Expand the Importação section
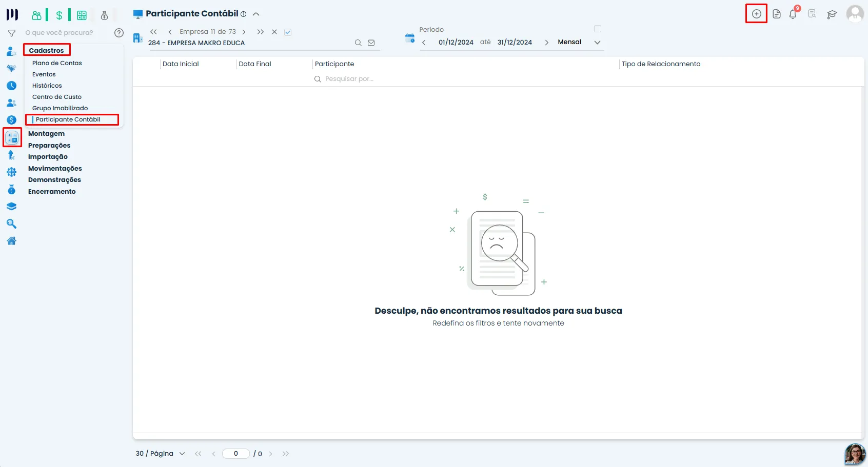Viewport: 868px width, 467px height. [48, 157]
